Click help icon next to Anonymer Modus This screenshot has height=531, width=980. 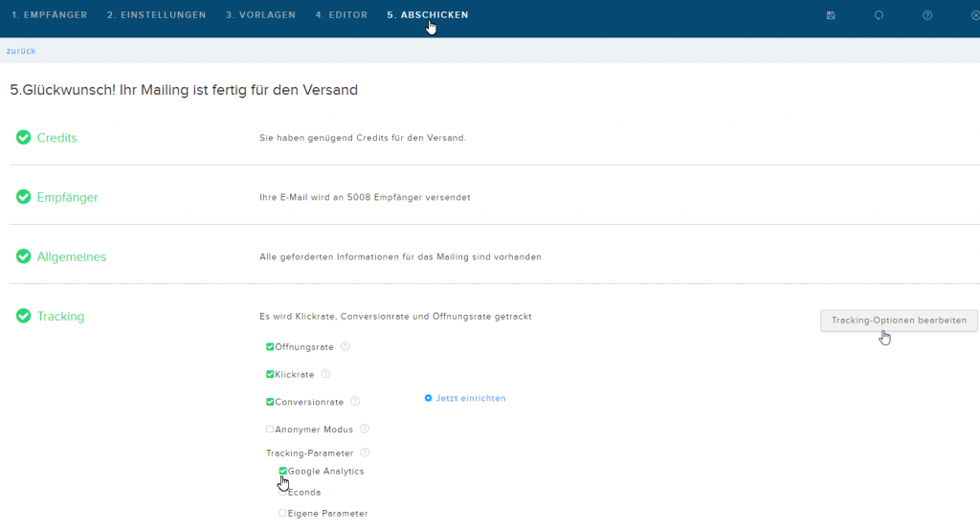pos(365,430)
